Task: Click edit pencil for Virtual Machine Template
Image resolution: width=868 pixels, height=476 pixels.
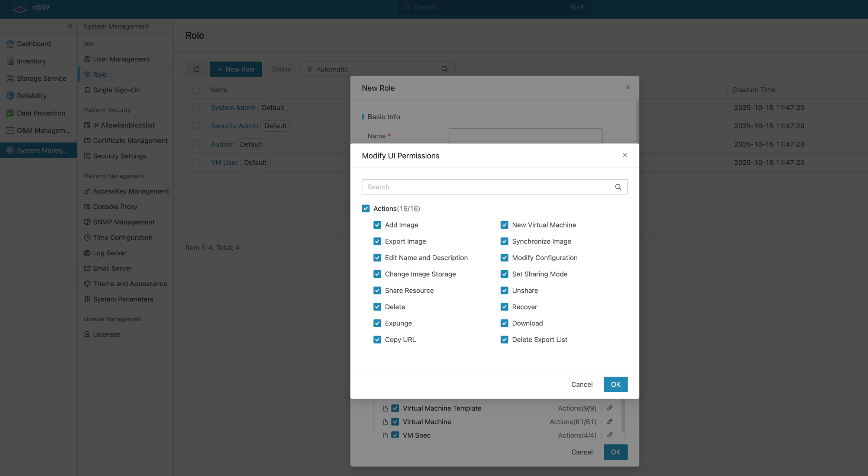Action: 610,408
